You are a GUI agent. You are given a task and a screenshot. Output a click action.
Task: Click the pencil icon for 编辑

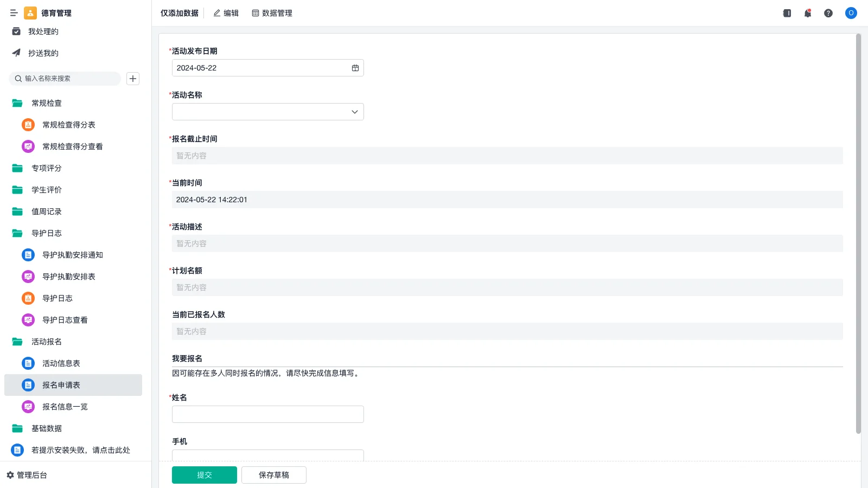coord(217,13)
